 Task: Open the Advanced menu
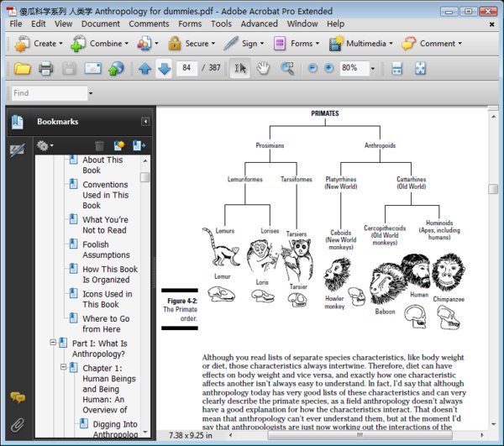click(259, 24)
